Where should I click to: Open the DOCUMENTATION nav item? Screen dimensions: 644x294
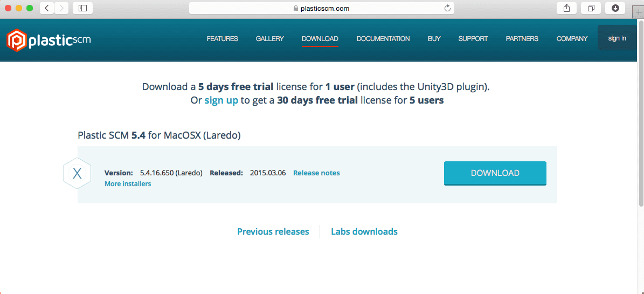[383, 39]
